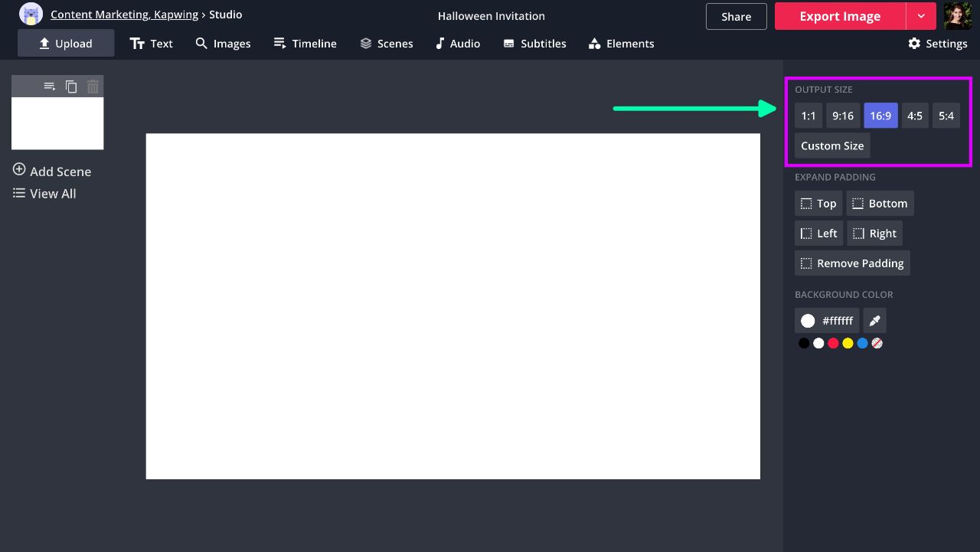Click the scene reorder icon above thumbnail
This screenshot has width=980, height=552.
point(50,87)
